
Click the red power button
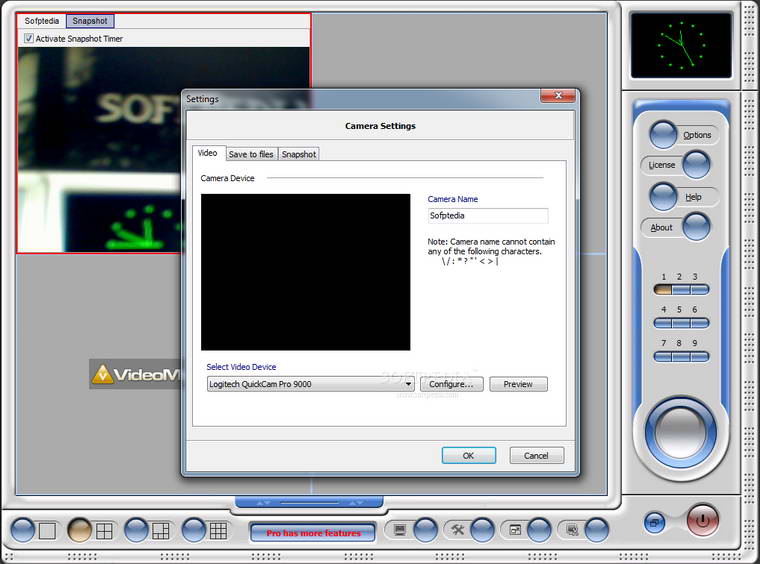point(703,520)
